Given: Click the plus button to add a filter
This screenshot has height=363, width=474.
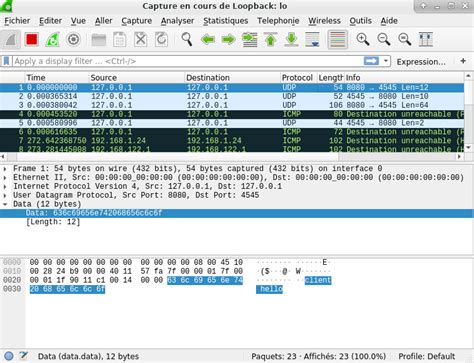Looking at the screenshot, I should pos(463,61).
